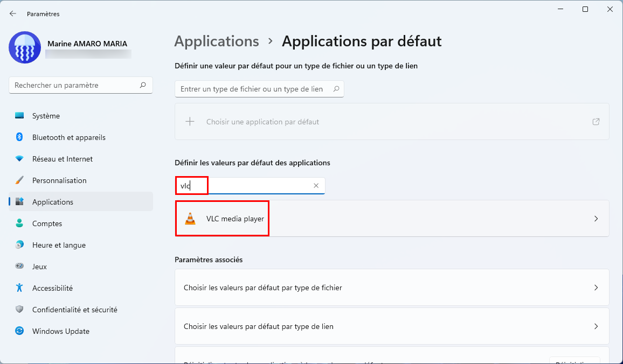The image size is (623, 364).
Task: Open Bluetooth et appareils
Action: [x=81, y=137]
